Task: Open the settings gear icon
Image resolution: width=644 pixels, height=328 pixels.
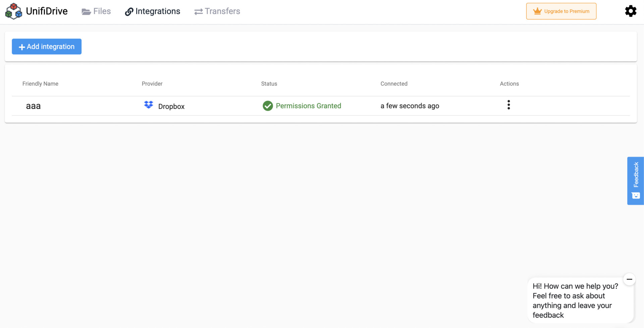Action: 631,11
